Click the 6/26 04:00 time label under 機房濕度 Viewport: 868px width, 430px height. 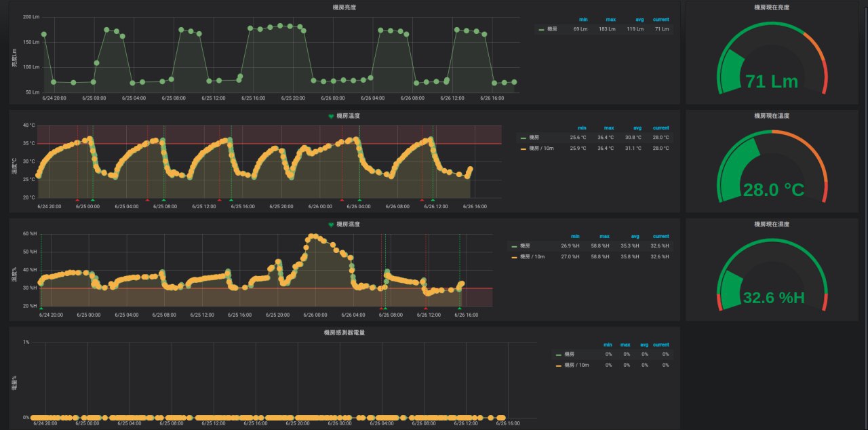[353, 315]
